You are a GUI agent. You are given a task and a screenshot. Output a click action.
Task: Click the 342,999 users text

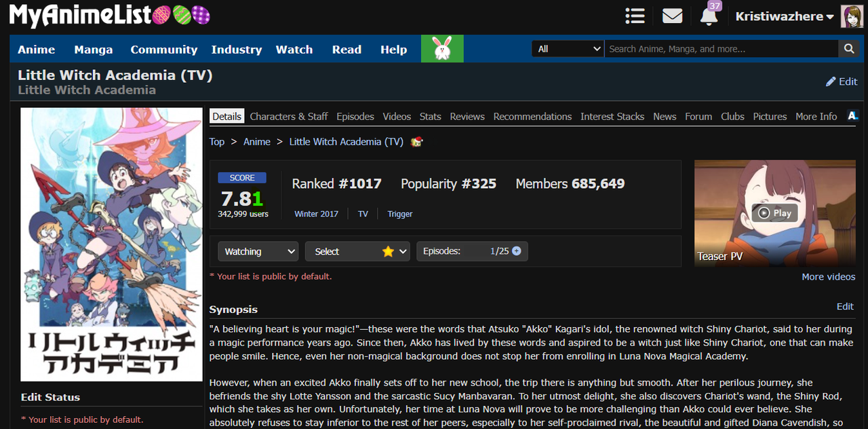click(x=243, y=214)
